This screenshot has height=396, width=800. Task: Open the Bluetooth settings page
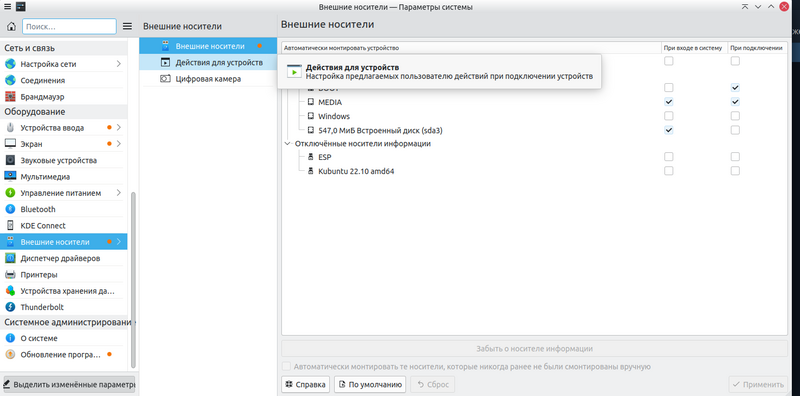tap(64, 209)
